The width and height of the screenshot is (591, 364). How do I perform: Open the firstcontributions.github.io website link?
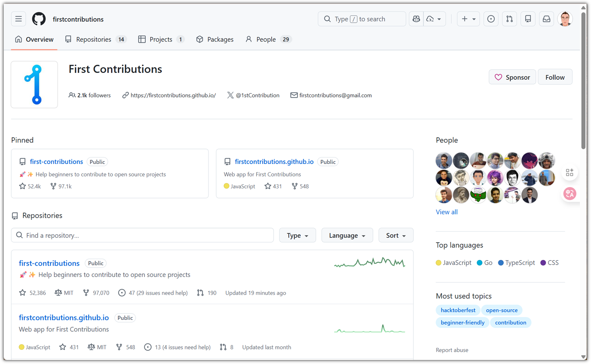[173, 95]
